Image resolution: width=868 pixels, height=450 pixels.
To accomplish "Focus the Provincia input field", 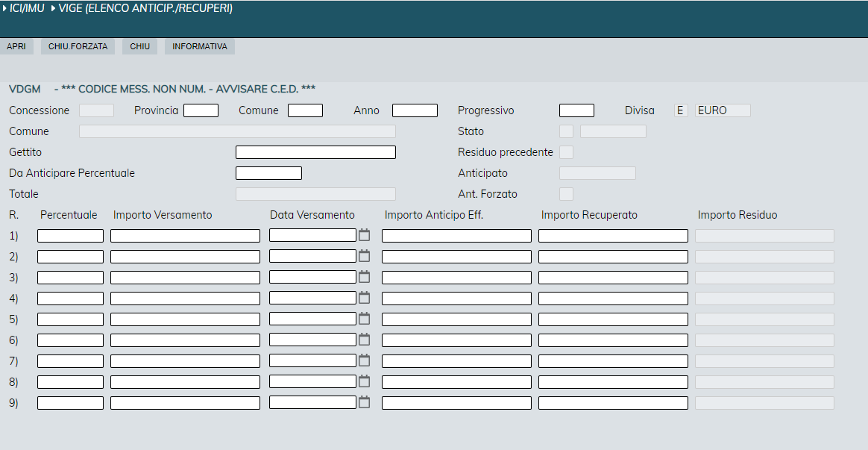I will click(x=201, y=110).
